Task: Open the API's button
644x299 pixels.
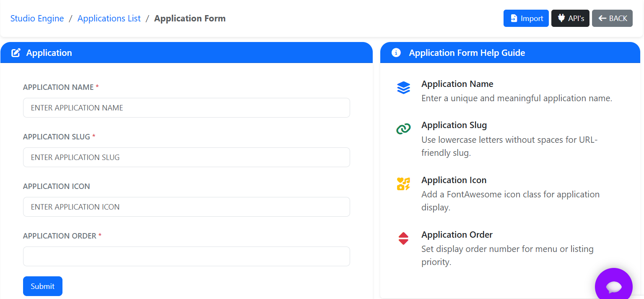Action: point(570,18)
